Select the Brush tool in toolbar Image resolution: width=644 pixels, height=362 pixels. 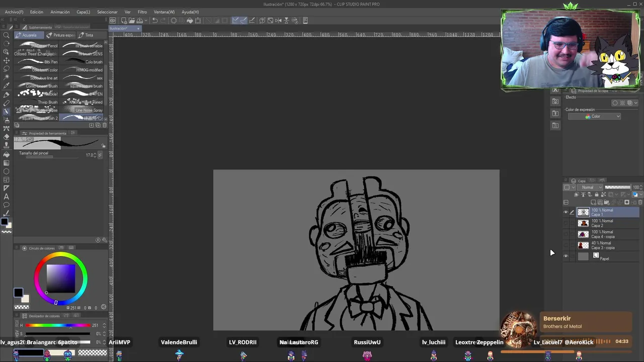click(x=7, y=112)
